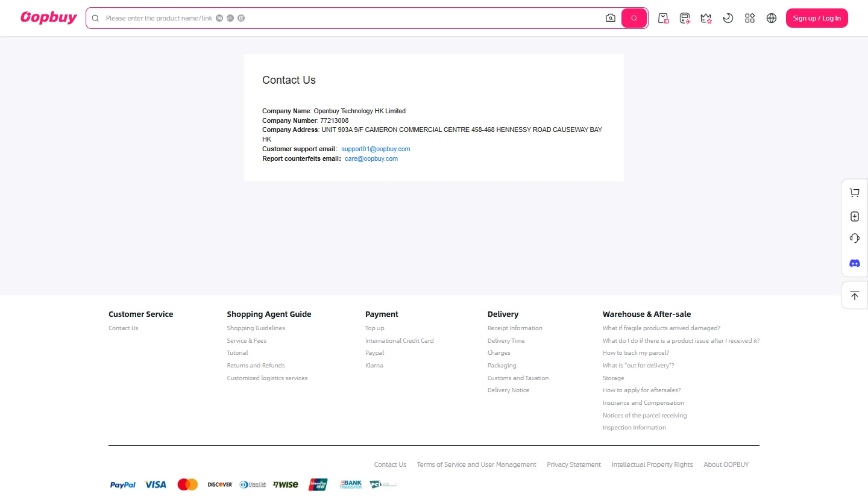Open Customized logistics services link
The height and width of the screenshot is (503, 868).
click(x=267, y=378)
